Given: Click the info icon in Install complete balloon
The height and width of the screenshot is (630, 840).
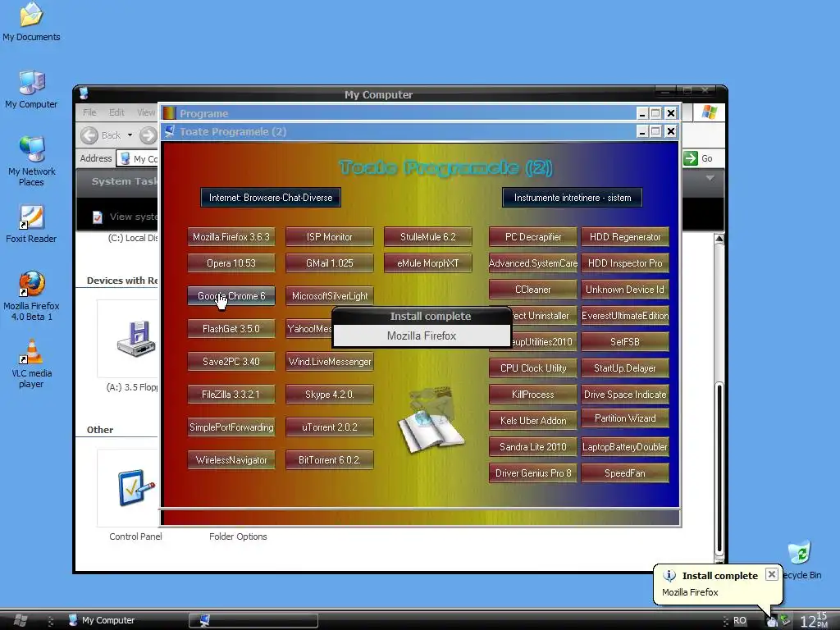Looking at the screenshot, I should (x=669, y=575).
